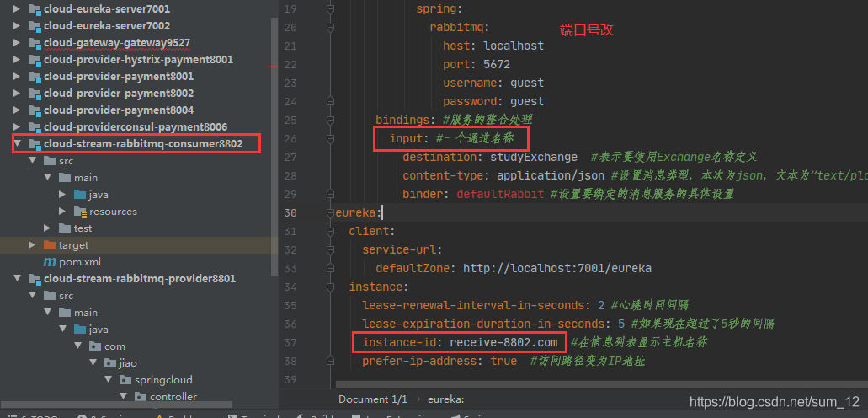Screen dimensions: 868x418
Task: Collapse the springcloud package node
Action: pos(108,380)
